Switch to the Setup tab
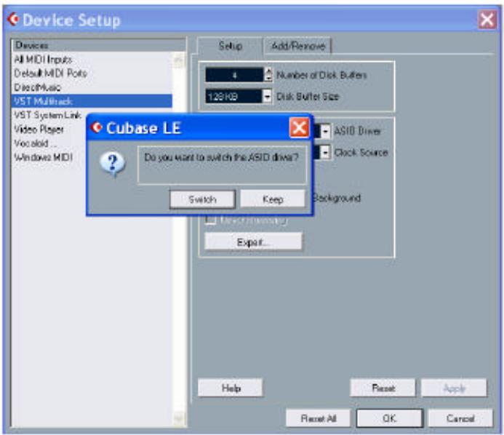The height and width of the screenshot is (435, 504). click(x=230, y=46)
